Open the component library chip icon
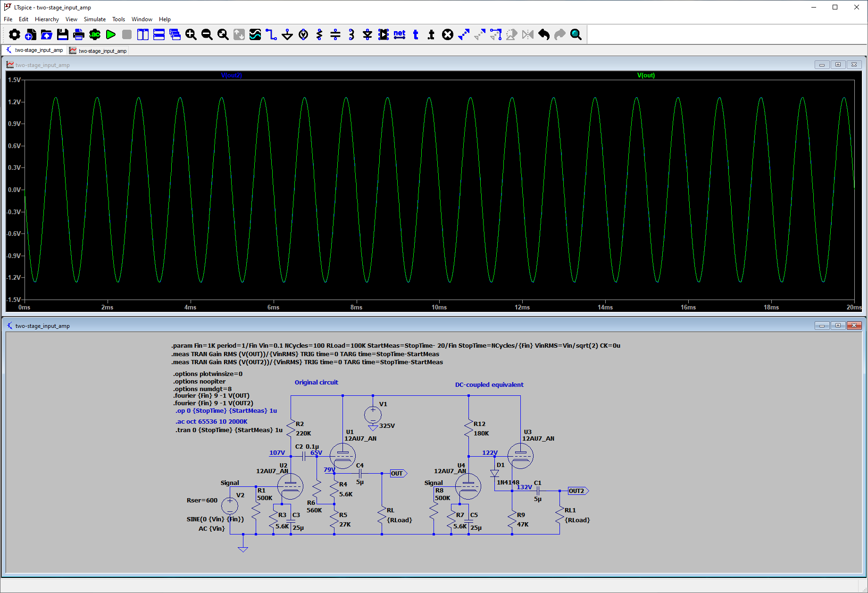868x593 pixels. coord(384,34)
